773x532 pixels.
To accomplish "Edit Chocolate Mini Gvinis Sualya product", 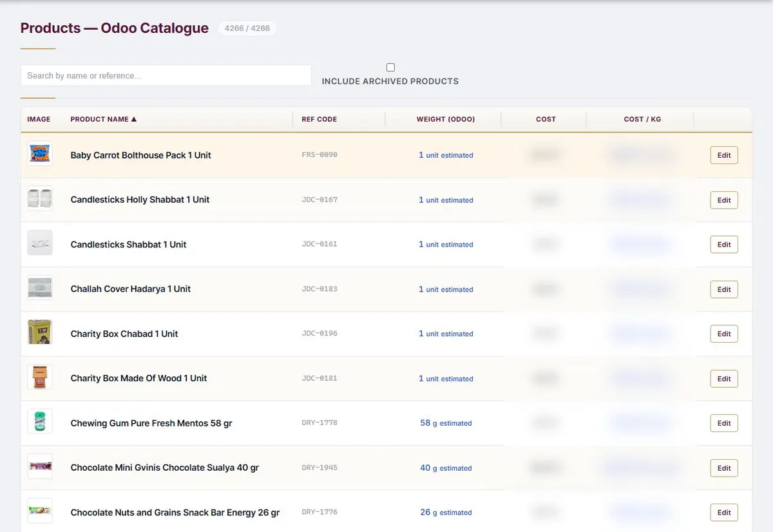I will 724,468.
